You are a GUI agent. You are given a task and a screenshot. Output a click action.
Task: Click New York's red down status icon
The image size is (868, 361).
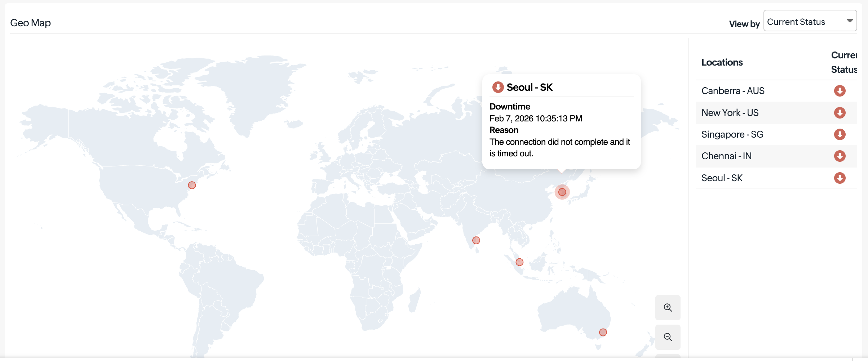[840, 113]
